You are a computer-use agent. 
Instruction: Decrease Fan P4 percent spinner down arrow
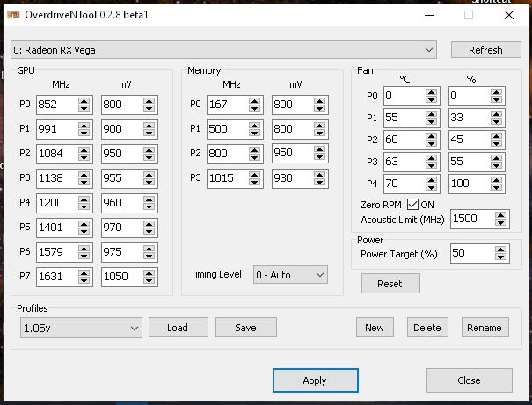[x=499, y=188]
